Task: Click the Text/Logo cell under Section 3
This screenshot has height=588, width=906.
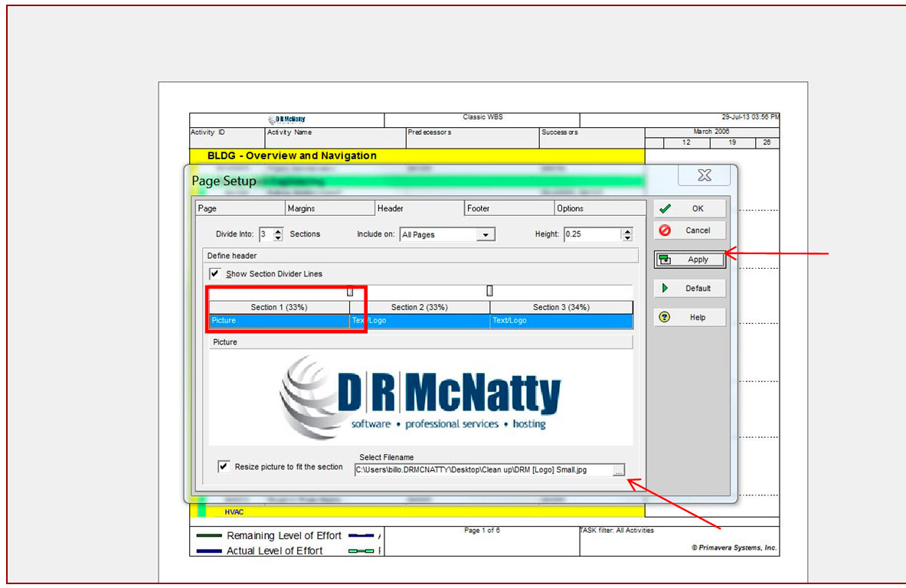Action: click(561, 321)
